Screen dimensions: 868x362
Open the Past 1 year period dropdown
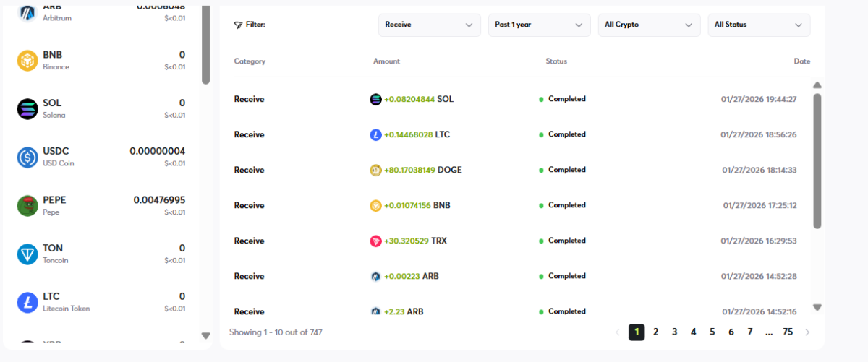(x=539, y=25)
